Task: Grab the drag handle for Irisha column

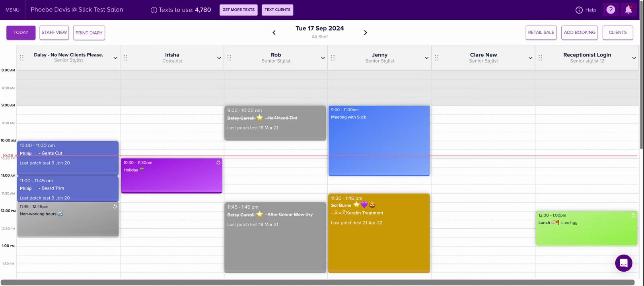Action: point(125,58)
